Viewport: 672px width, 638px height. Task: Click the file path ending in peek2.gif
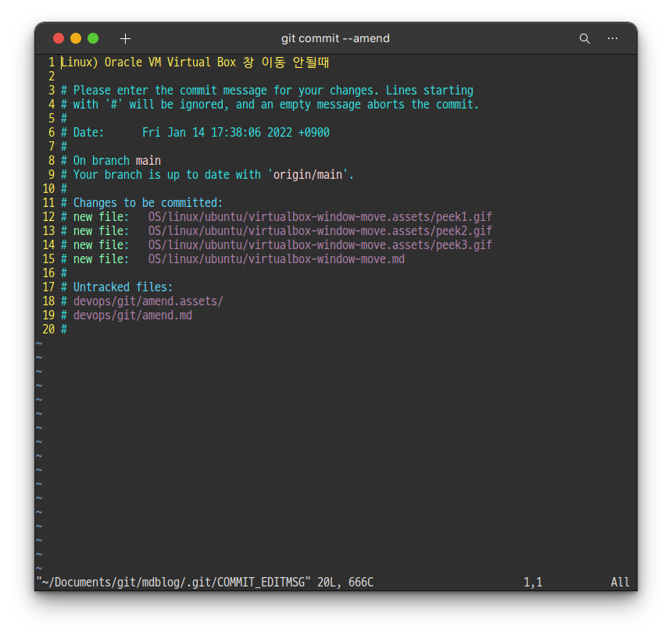(x=320, y=231)
